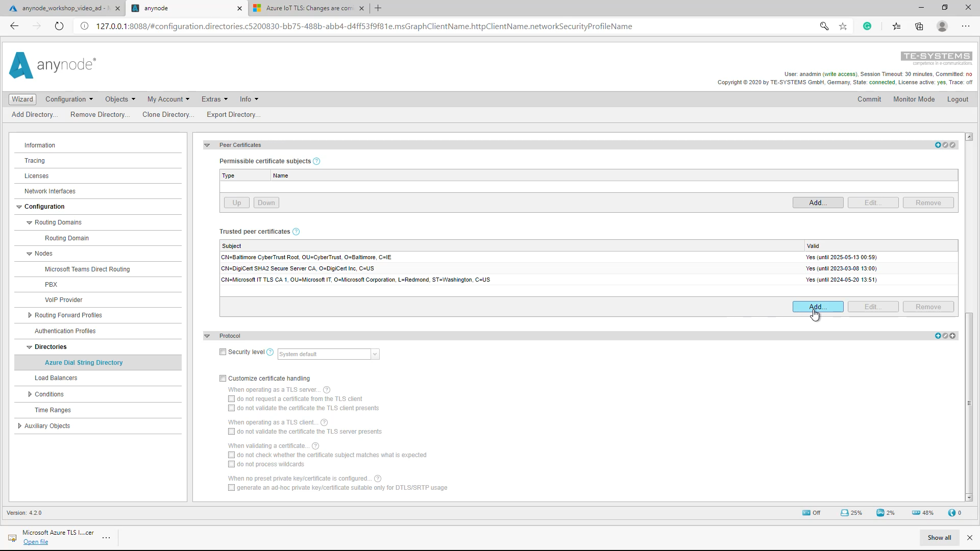
Task: Reload the page with the browser refresh icon
Action: (59, 27)
